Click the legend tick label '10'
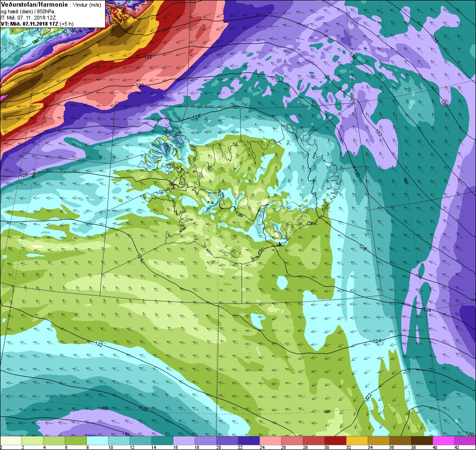476x450 pixels. [x=110, y=447]
